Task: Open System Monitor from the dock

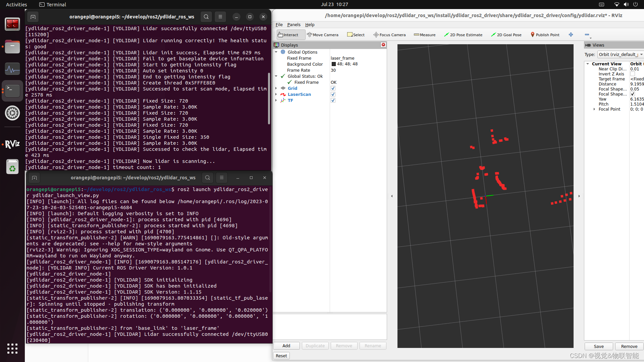Action: pyautogui.click(x=12, y=69)
